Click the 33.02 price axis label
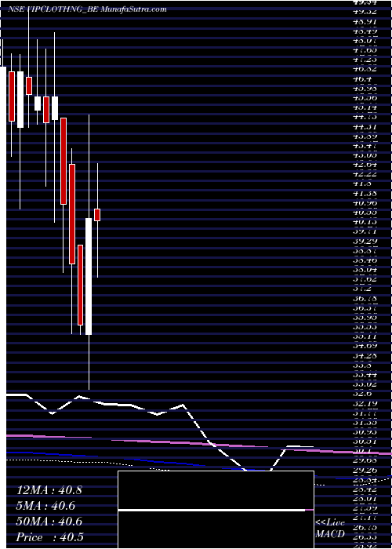 click(365, 384)
